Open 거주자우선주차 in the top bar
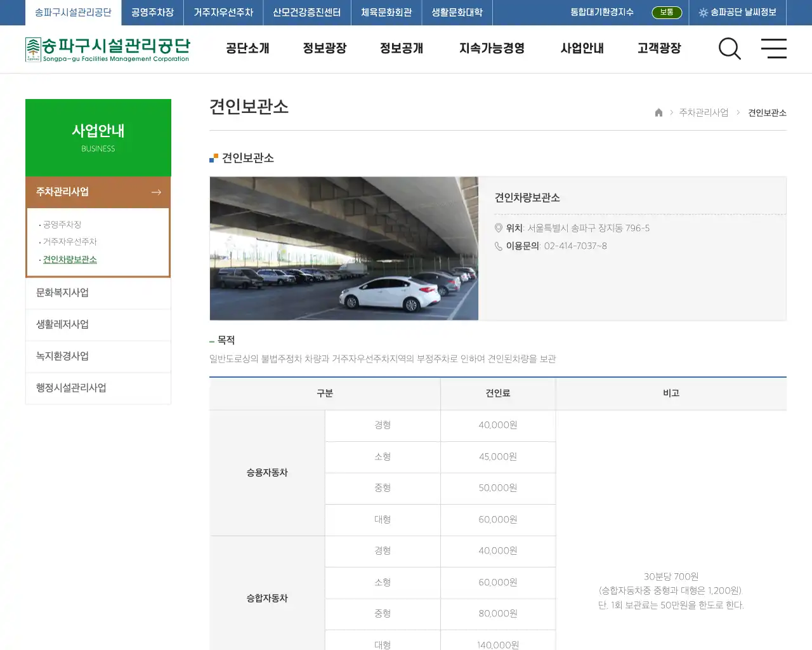This screenshot has height=650, width=812. pos(223,12)
